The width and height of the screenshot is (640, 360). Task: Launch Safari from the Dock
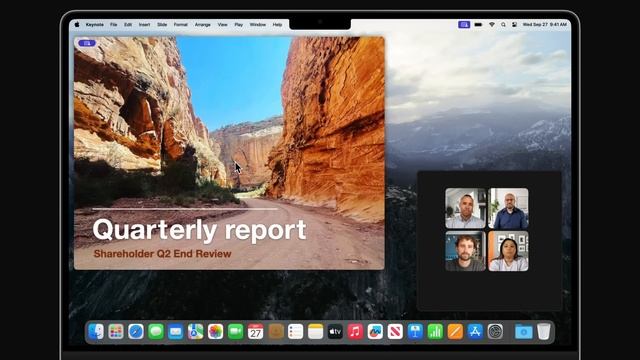click(136, 332)
